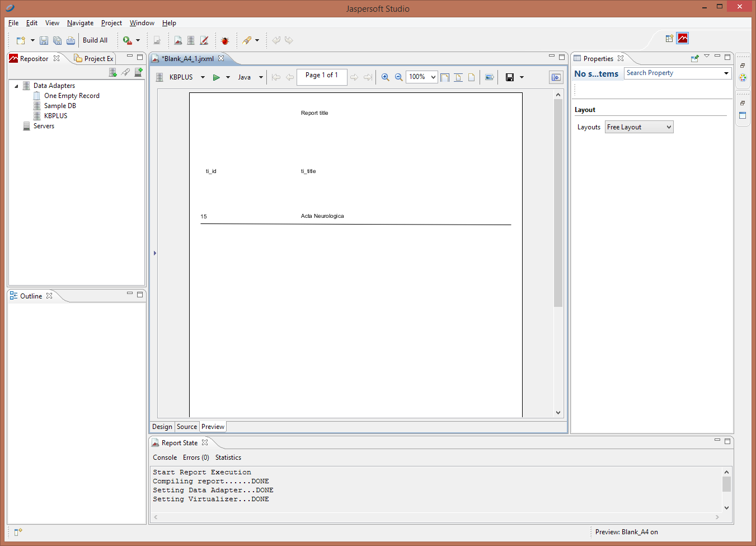Select the KBPLUS adapter in tree

[x=55, y=116]
